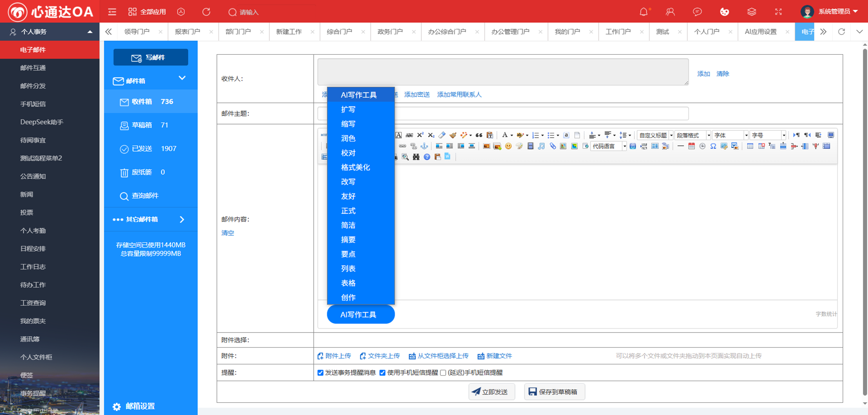Select 润色 from AI writing menu
The height and width of the screenshot is (415, 868).
[348, 138]
